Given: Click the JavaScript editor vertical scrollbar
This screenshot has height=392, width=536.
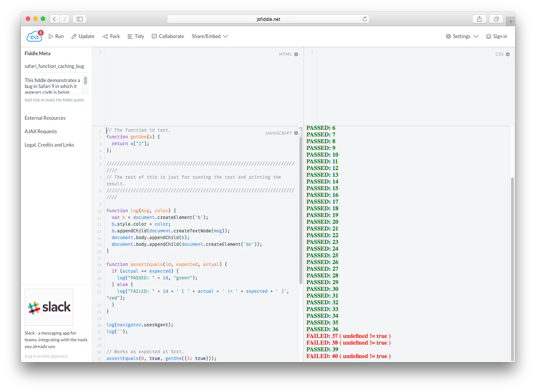Looking at the screenshot, I should [x=300, y=206].
